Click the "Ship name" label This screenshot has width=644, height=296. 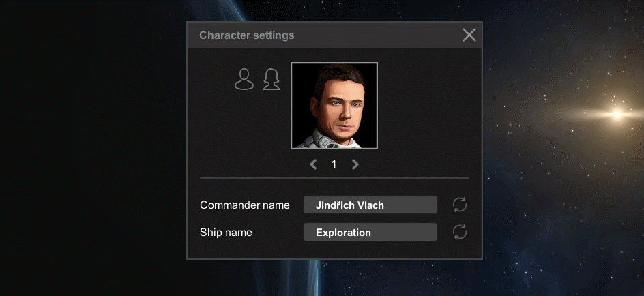pyautogui.click(x=226, y=233)
